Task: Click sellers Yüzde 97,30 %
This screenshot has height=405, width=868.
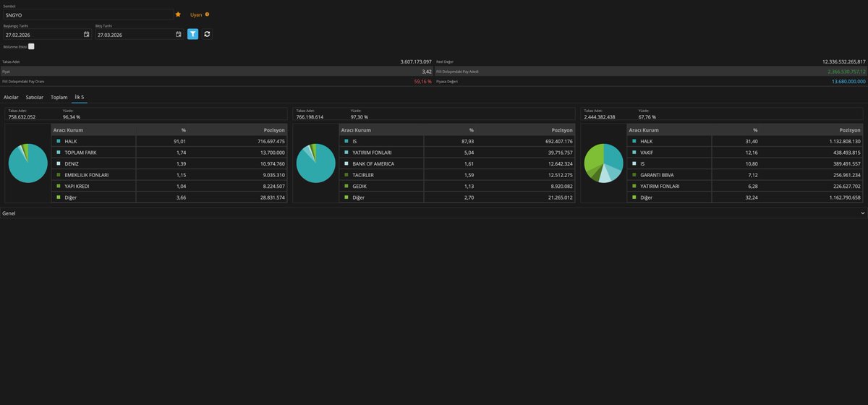Action: [x=359, y=116]
